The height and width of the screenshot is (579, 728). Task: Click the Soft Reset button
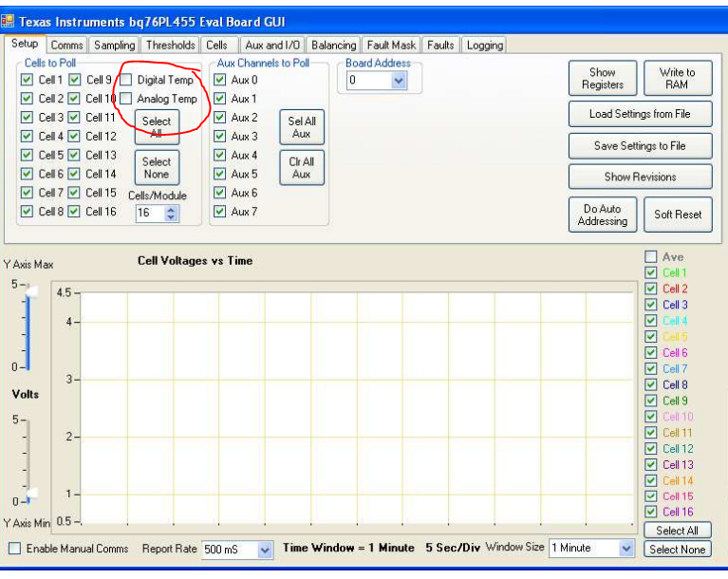coord(678,215)
